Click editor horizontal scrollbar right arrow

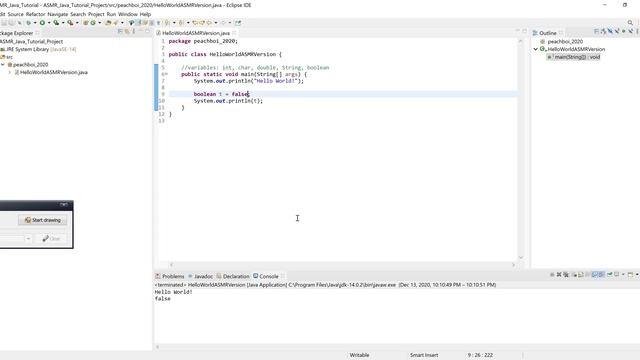[x=513, y=264]
